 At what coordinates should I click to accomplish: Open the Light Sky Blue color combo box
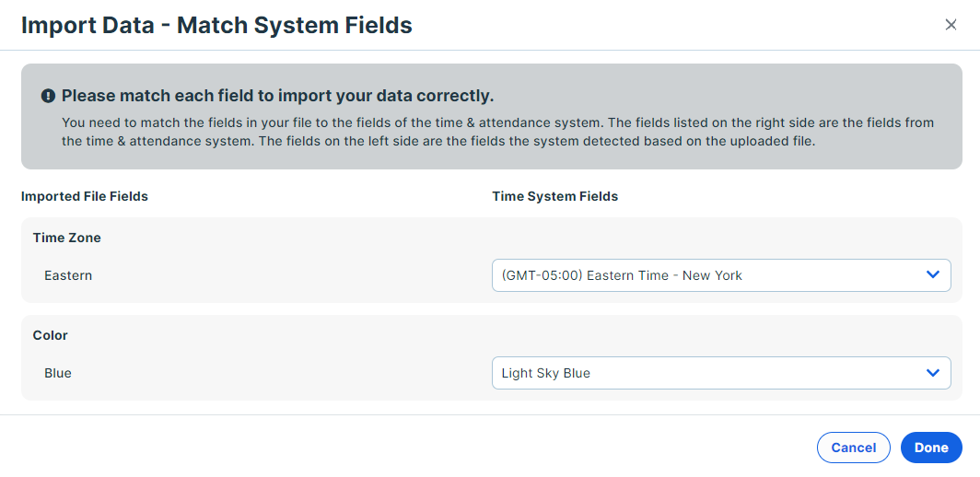[x=721, y=373]
